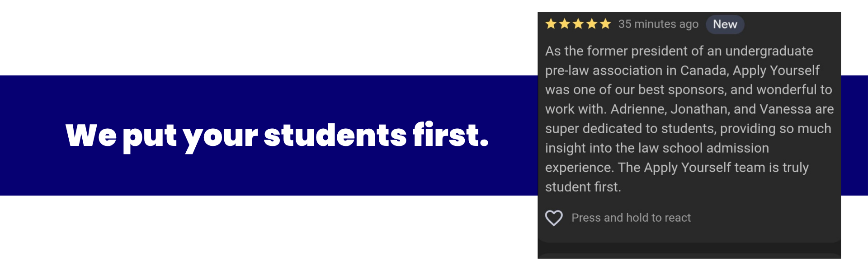Click the heart react icon

point(554,218)
